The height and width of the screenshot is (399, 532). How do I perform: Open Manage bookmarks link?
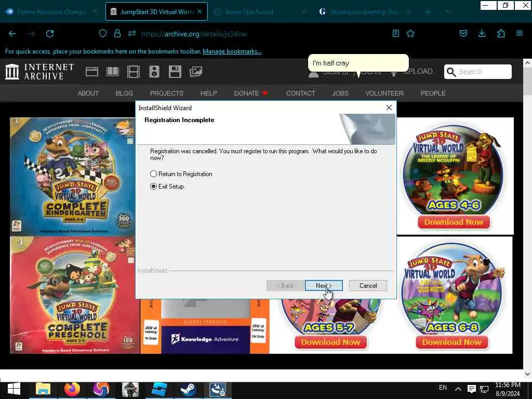pyautogui.click(x=232, y=51)
